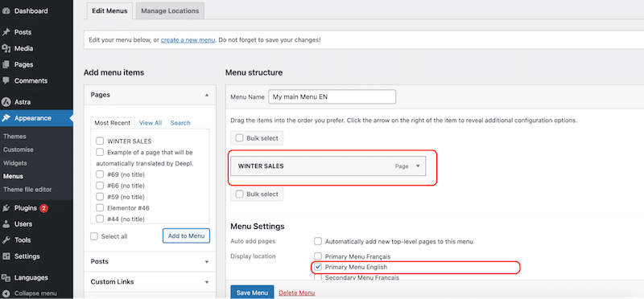Expand the Posts accordion section

pyautogui.click(x=149, y=261)
